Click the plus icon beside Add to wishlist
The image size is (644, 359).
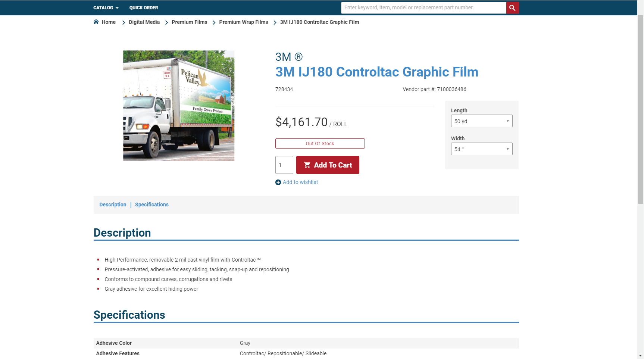pos(278,182)
